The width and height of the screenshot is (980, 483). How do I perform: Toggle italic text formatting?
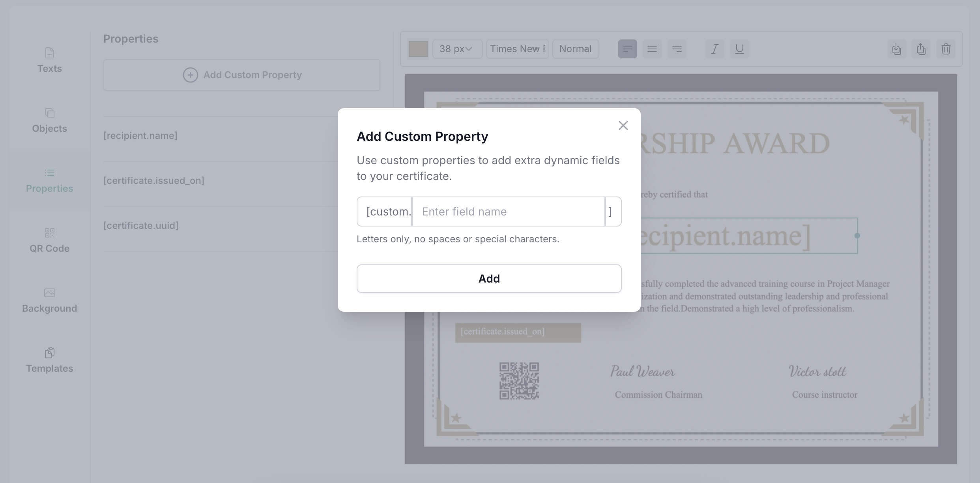click(714, 49)
